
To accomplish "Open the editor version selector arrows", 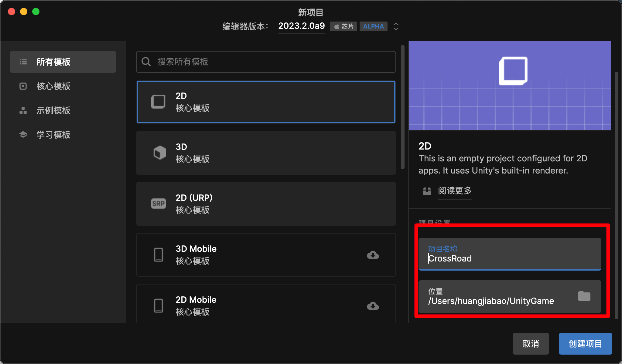I will click(x=396, y=26).
